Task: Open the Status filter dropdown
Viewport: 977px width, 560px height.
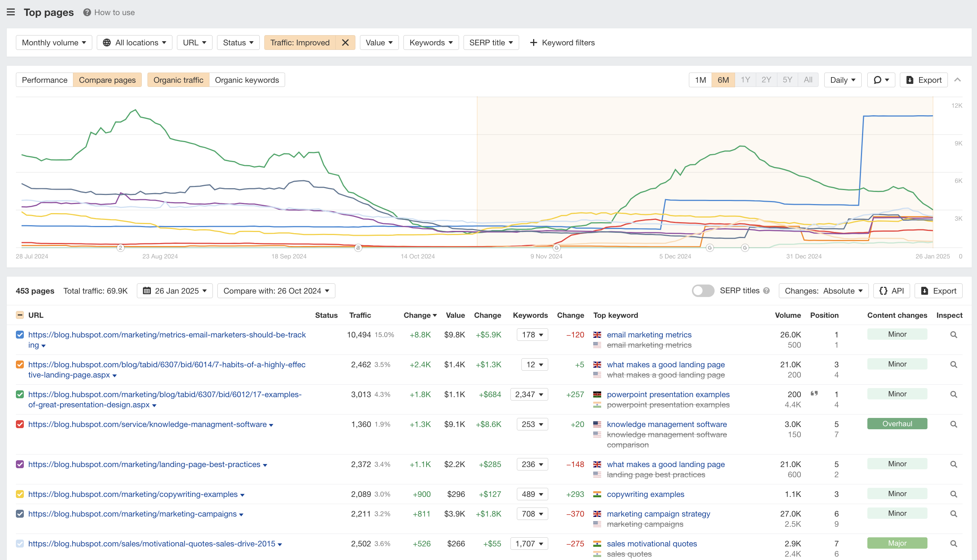Action: [238, 42]
